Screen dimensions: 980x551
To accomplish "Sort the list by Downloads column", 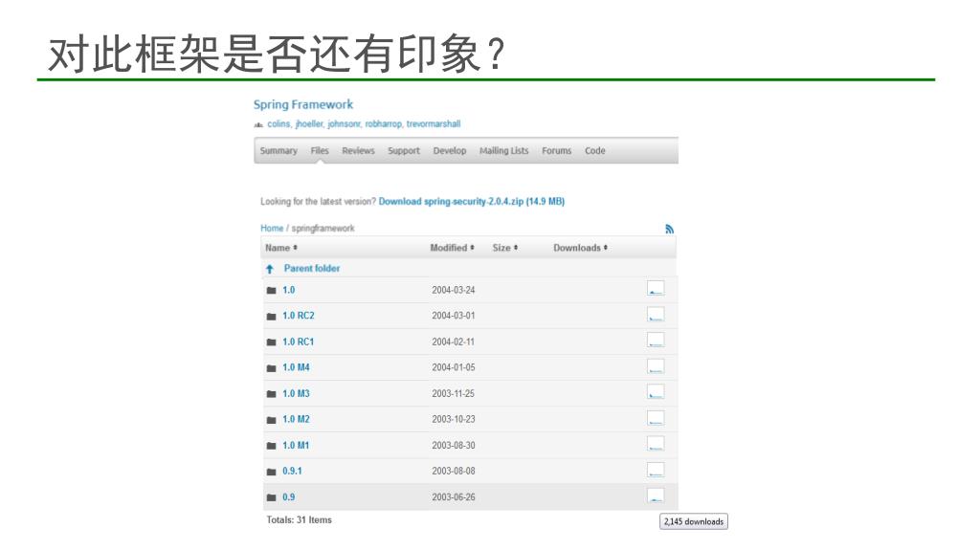I will (x=581, y=248).
